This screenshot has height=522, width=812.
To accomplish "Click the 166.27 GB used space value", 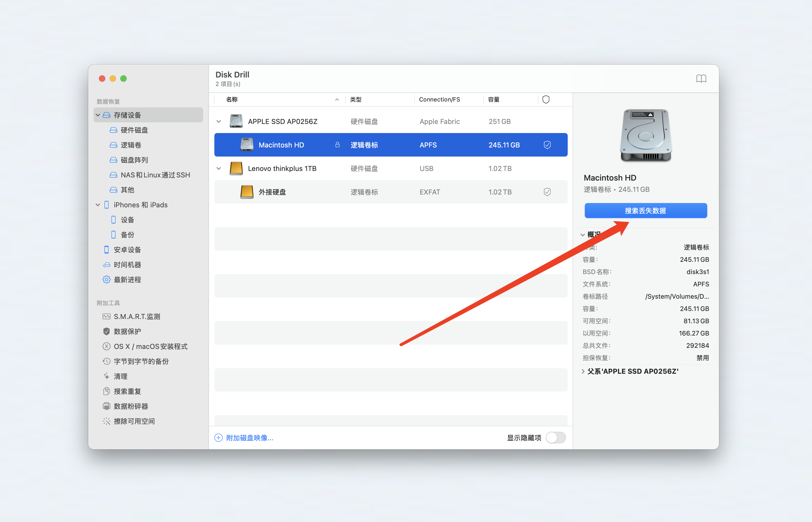I will click(694, 333).
